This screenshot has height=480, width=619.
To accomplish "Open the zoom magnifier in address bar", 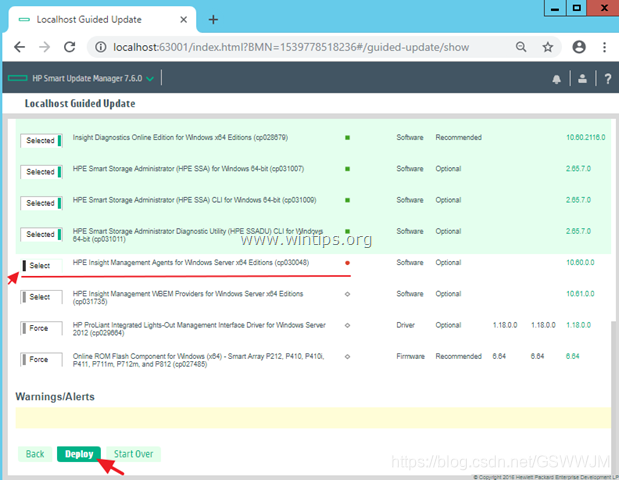I will click(x=521, y=47).
